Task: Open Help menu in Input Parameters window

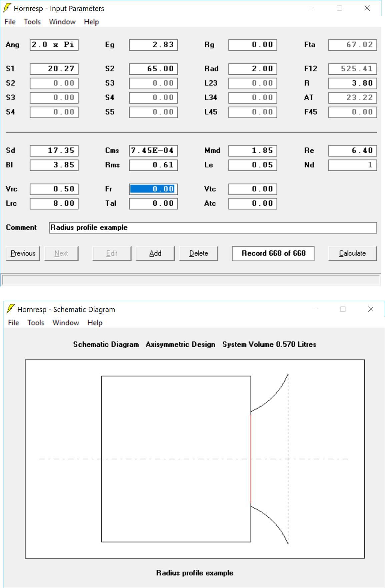Action: (x=91, y=22)
